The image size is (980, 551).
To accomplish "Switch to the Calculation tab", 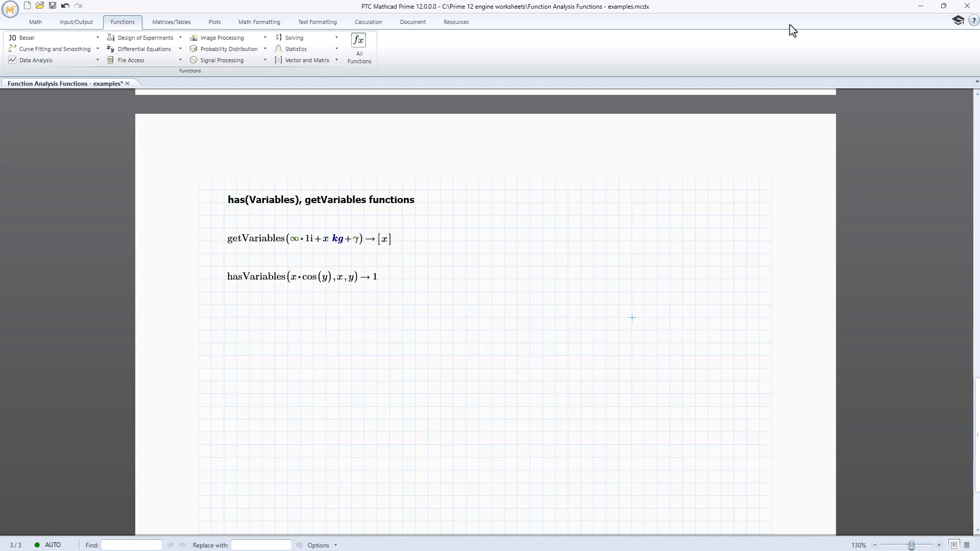I will click(x=369, y=22).
